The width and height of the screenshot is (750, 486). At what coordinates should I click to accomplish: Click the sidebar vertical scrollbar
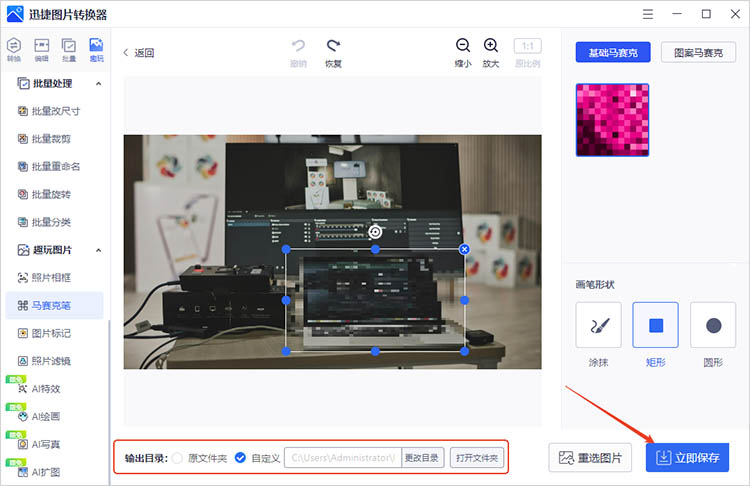coord(109,402)
